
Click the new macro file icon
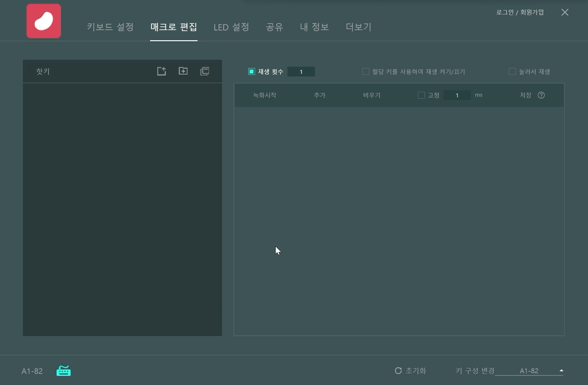point(161,71)
